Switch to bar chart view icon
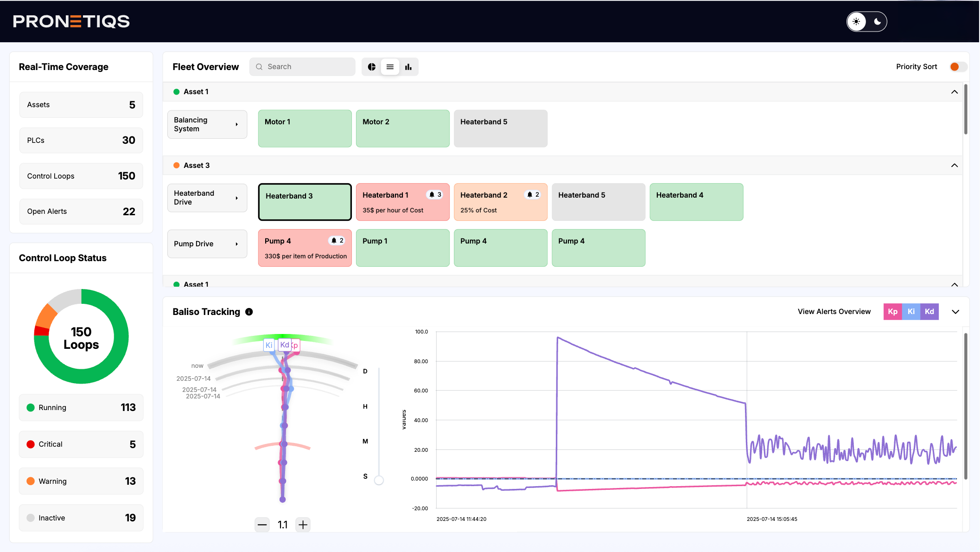 [408, 67]
